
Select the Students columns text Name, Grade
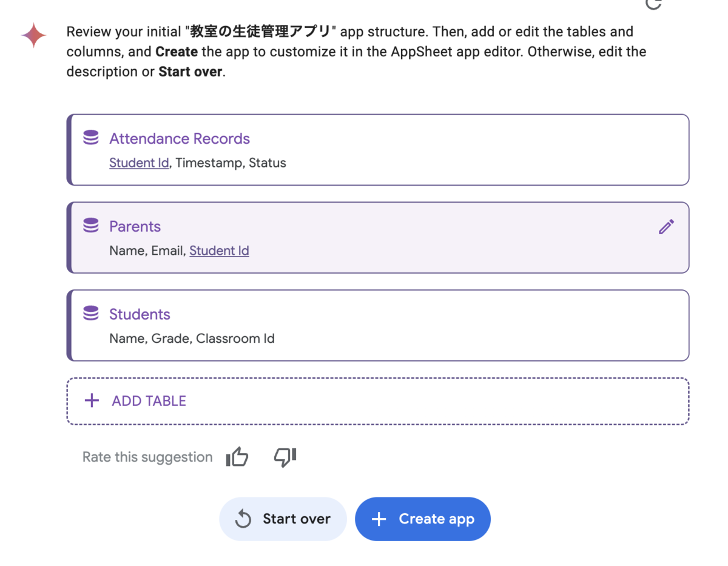click(x=150, y=339)
